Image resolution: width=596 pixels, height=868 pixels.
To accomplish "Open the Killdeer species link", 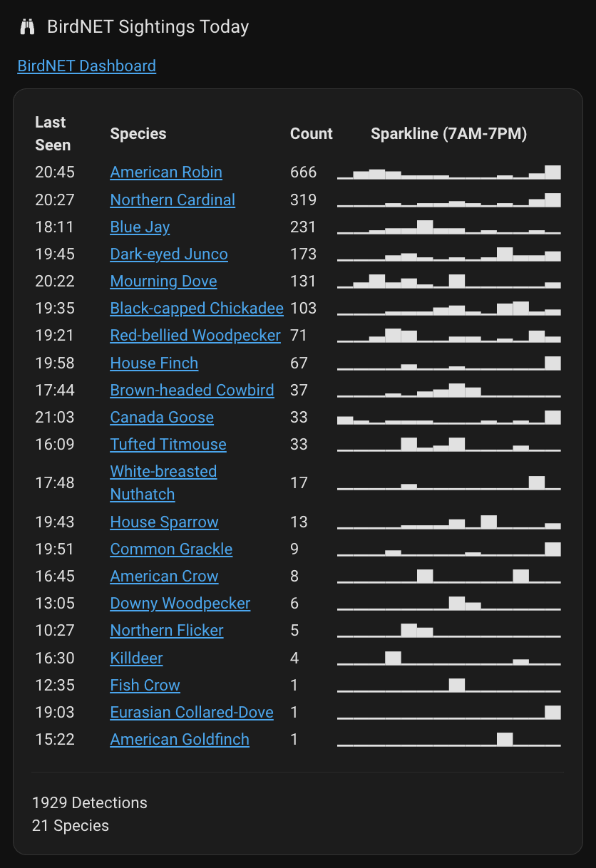I will (x=136, y=658).
